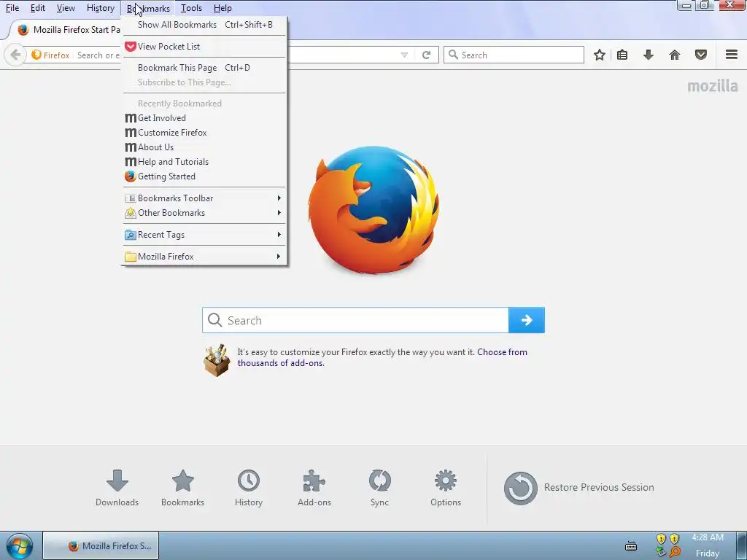
Task: Open Windows Start button
Action: click(x=19, y=546)
